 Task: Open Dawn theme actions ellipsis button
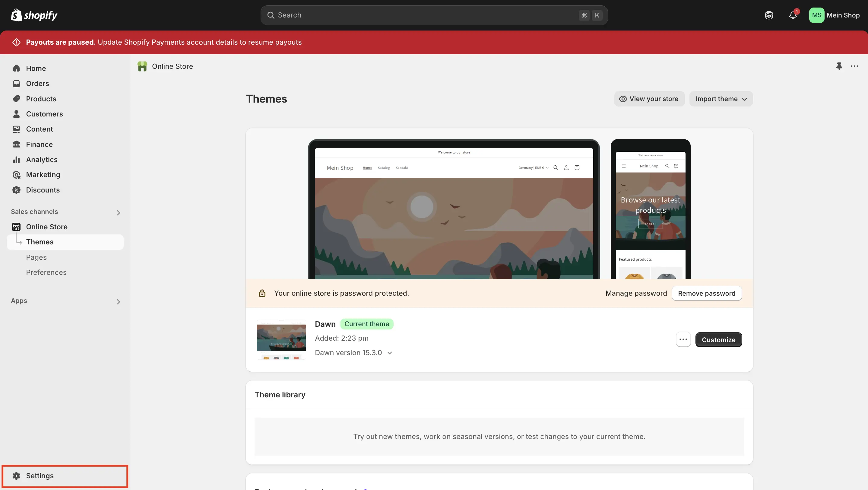tap(683, 339)
